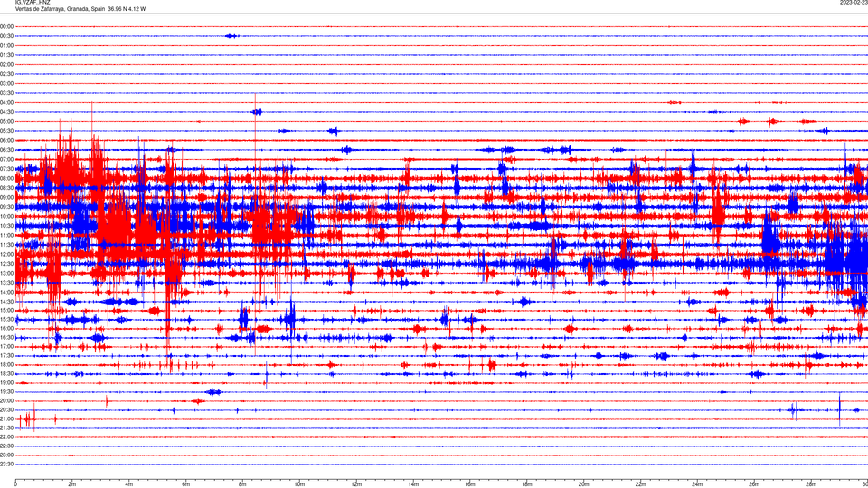Select the 10:00 time row label
Screen dimensions: 868x488
click(6, 216)
